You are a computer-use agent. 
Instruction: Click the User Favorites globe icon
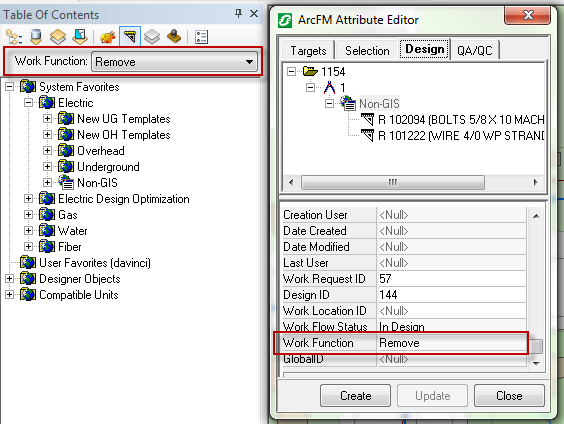[28, 263]
